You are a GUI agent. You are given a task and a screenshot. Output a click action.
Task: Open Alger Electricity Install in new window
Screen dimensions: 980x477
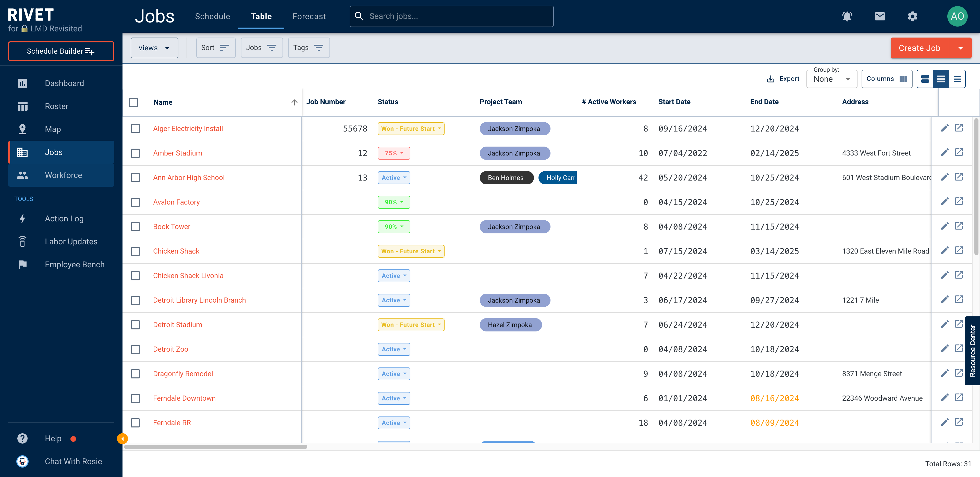[959, 128]
